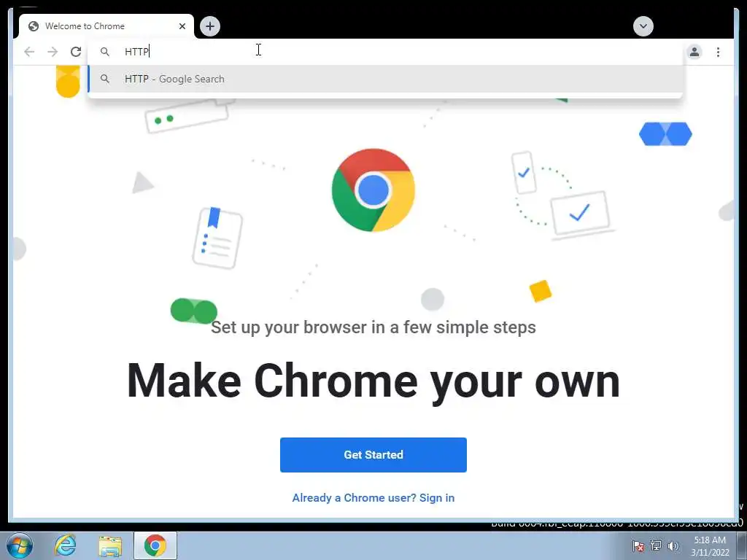This screenshot has height=560, width=747.
Task: Close the Welcome to Chrome tab
Action: (x=182, y=26)
